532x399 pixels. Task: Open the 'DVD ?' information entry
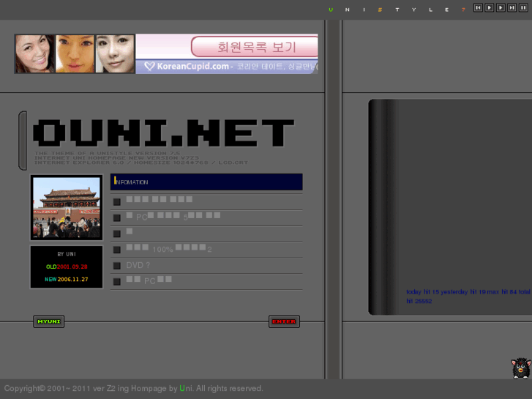(138, 265)
